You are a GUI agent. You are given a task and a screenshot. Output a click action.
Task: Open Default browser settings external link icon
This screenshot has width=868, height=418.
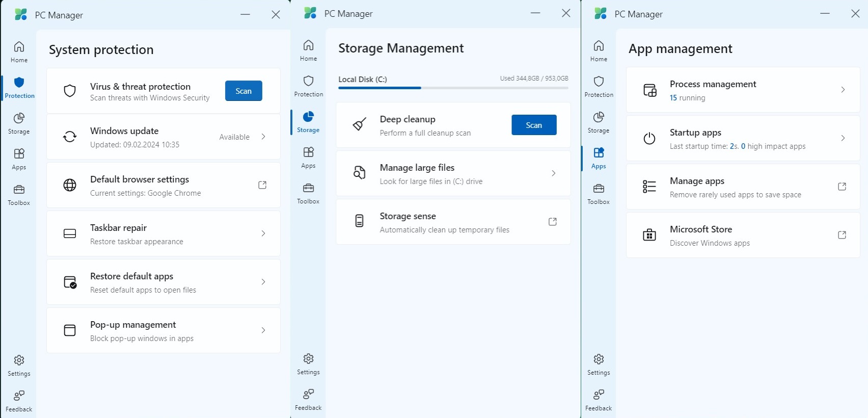[262, 185]
